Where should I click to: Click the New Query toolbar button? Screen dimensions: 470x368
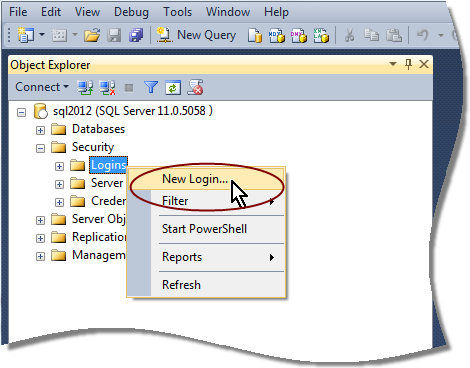(x=196, y=35)
